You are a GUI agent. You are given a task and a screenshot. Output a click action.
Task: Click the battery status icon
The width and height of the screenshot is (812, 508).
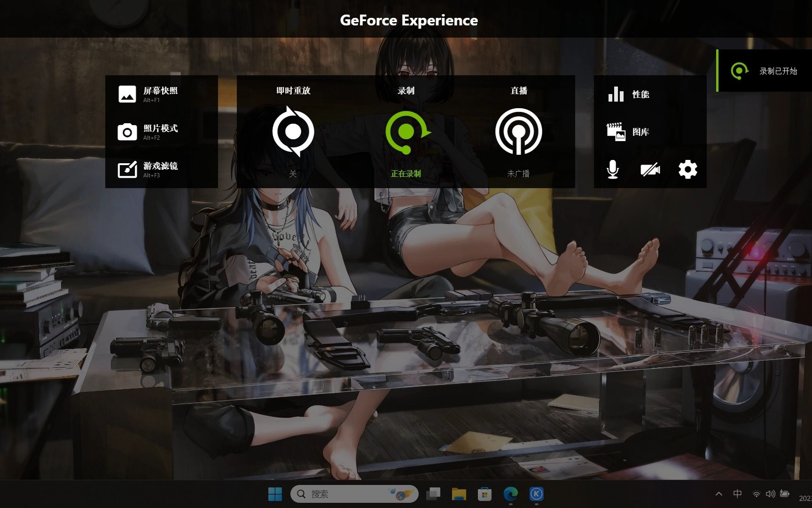tap(785, 494)
